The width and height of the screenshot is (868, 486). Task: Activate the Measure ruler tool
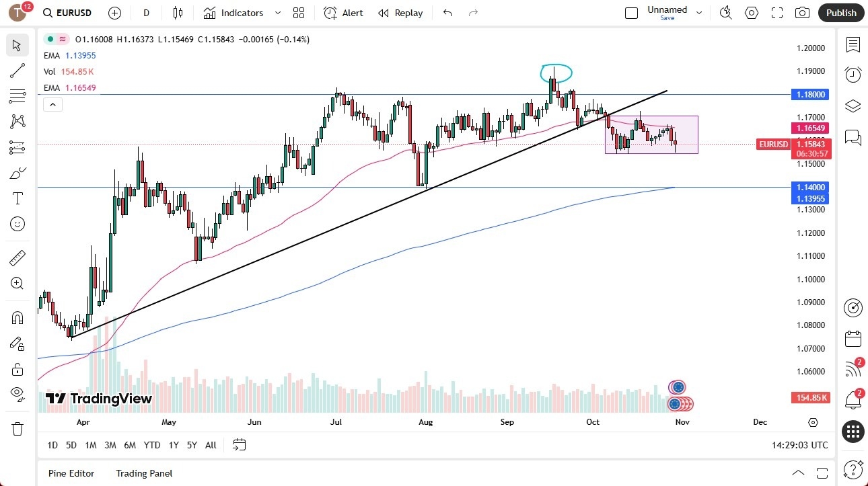click(17, 257)
